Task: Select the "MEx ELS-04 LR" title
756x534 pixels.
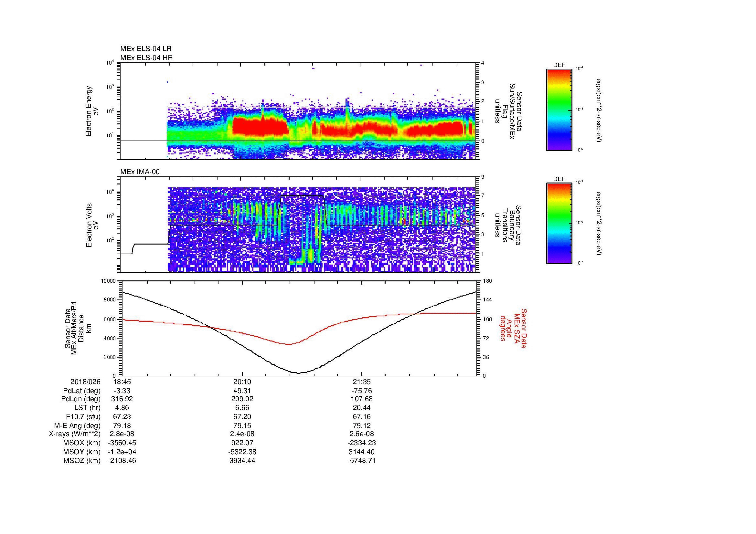Action: point(146,49)
